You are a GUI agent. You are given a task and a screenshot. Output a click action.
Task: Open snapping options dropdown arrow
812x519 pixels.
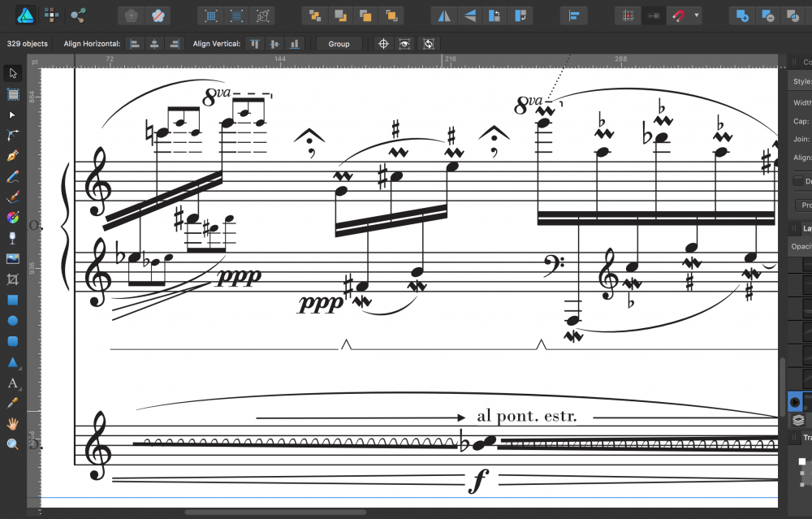[696, 15]
